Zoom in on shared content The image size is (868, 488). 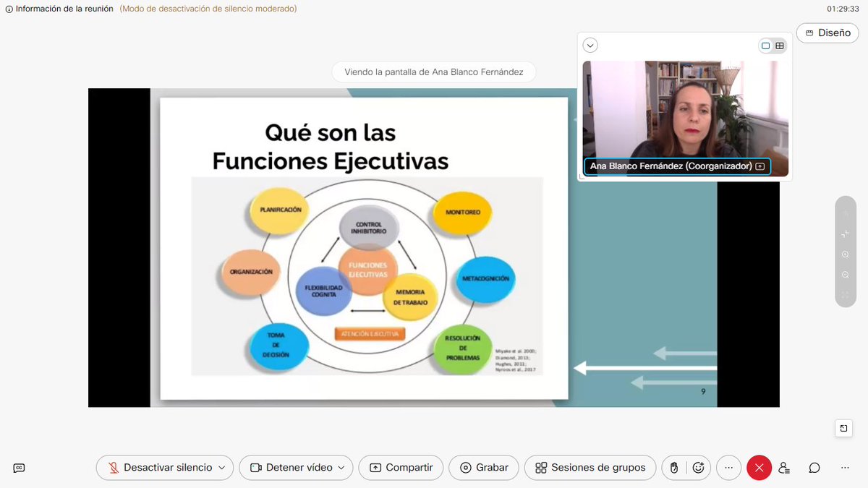click(845, 254)
